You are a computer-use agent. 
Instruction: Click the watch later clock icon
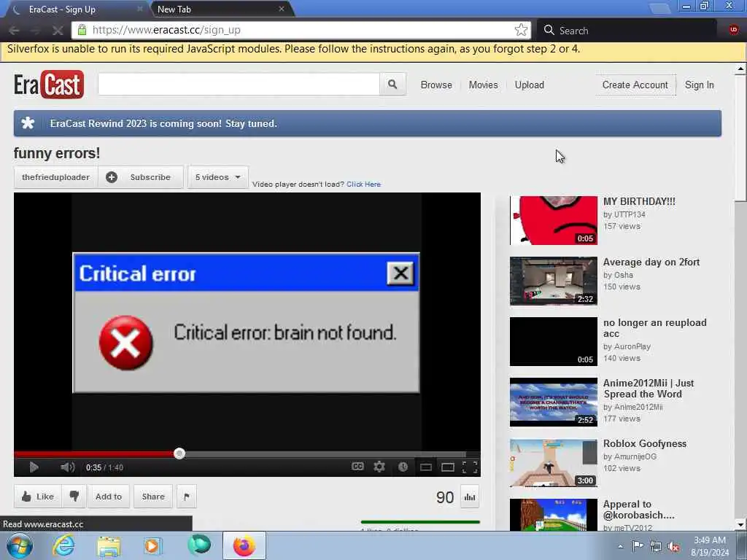[403, 467]
